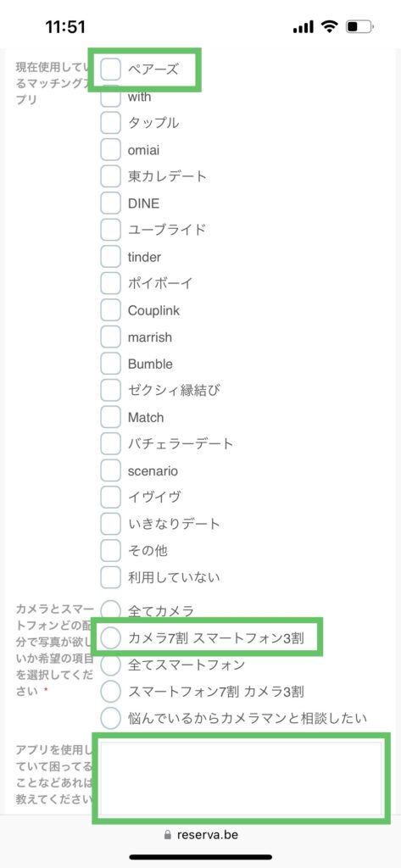Select the Couplink checkbox
This screenshot has width=401, height=868.
[111, 310]
